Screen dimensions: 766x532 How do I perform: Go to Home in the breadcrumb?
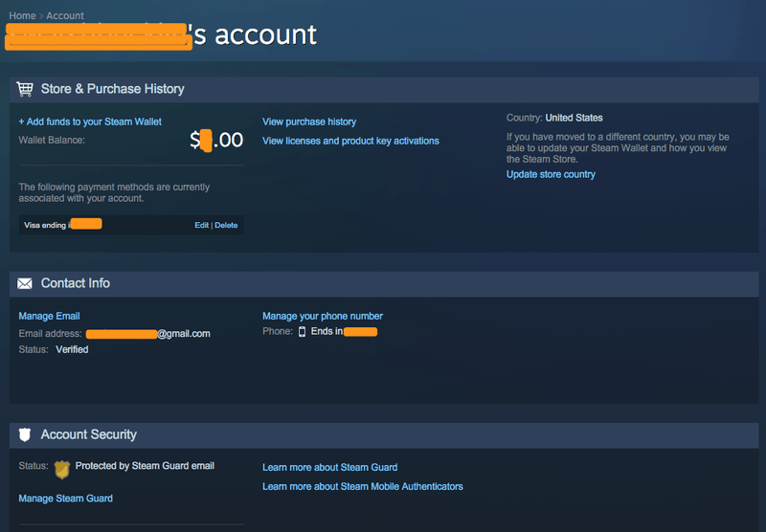pyautogui.click(x=22, y=16)
